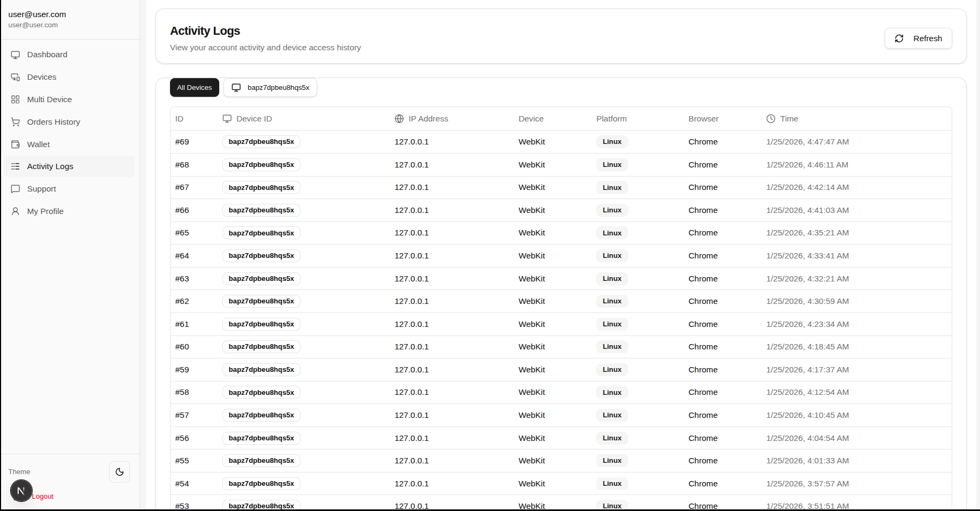Open Support from the sidebar

(41, 189)
